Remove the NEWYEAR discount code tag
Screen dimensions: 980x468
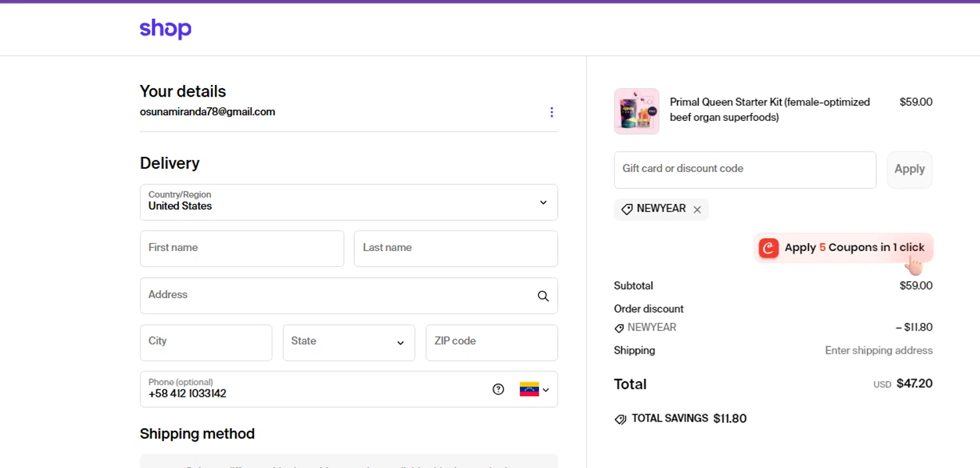[697, 210]
